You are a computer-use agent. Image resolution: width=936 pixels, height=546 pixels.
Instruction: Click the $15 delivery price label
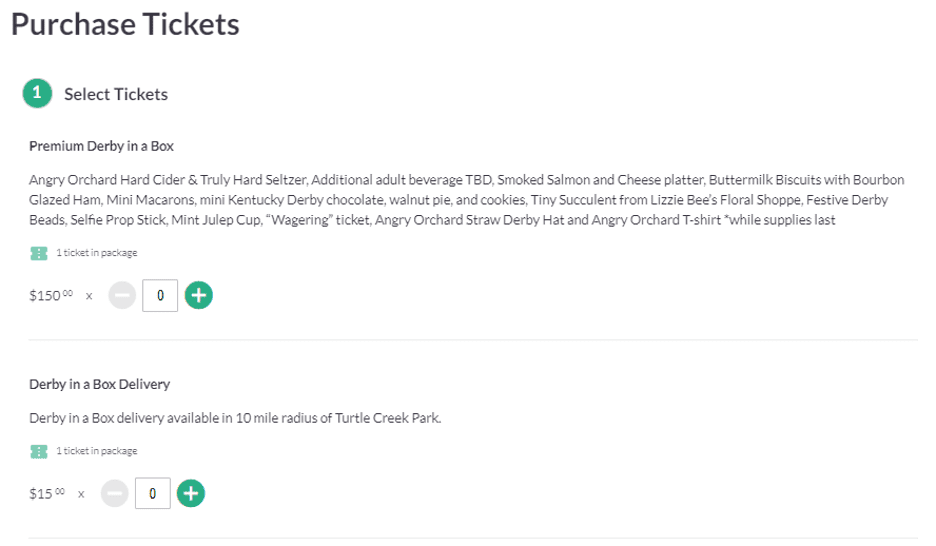(47, 493)
